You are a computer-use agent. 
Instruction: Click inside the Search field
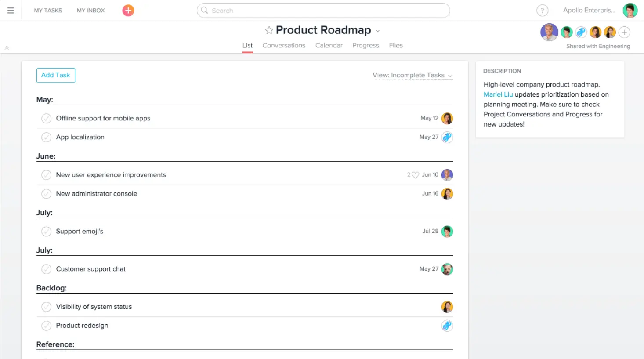coord(323,10)
